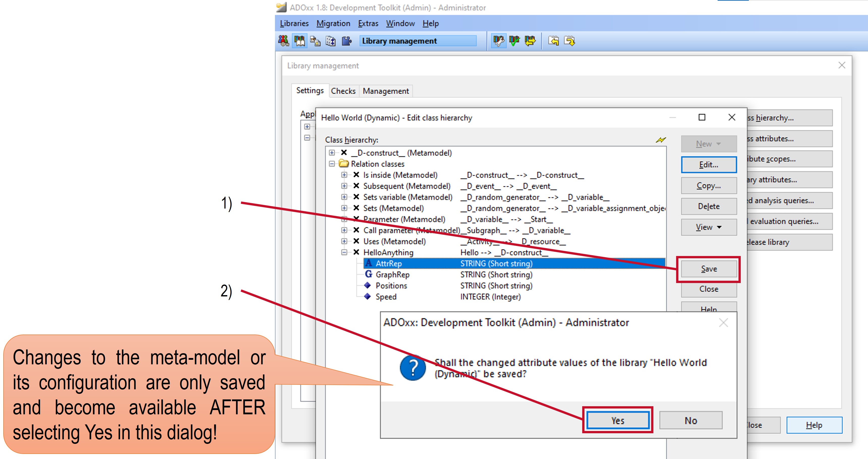Click No in the save confirmation dialog
This screenshot has width=868, height=459.
coord(691,420)
